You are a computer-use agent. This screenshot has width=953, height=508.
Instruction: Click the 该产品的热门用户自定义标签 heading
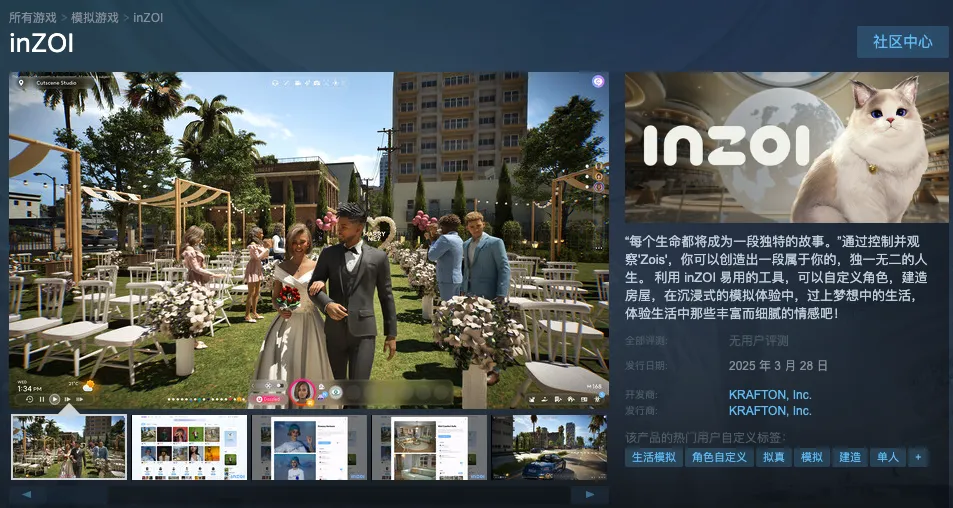point(705,438)
